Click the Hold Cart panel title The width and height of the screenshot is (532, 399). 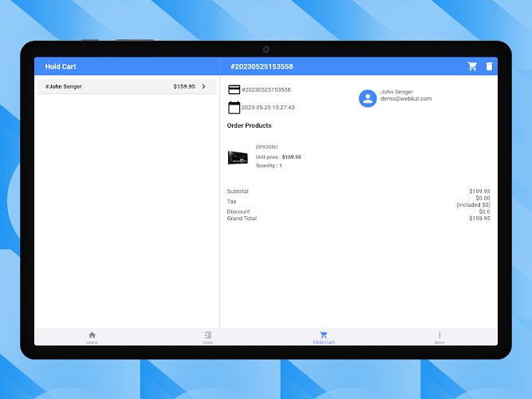(x=61, y=66)
